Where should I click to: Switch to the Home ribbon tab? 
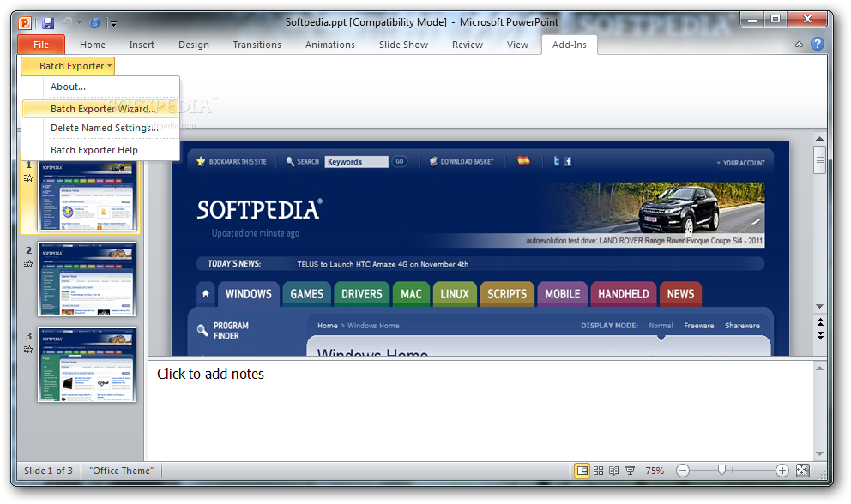click(x=93, y=45)
